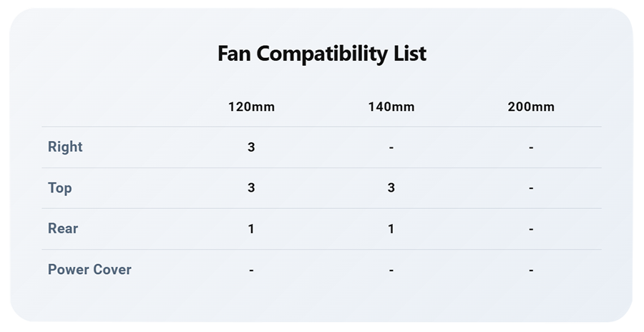644x332 pixels.
Task: Click the Right row label
Action: (x=65, y=147)
